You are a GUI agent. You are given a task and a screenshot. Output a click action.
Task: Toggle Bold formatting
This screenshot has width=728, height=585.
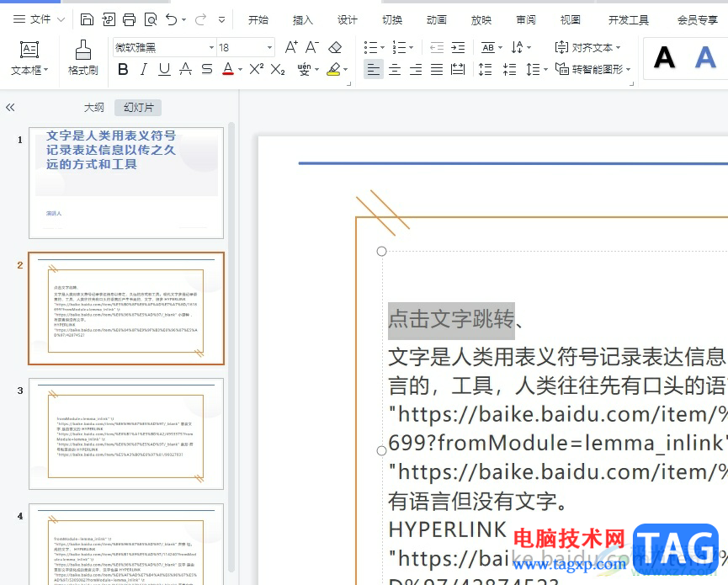[x=123, y=69]
